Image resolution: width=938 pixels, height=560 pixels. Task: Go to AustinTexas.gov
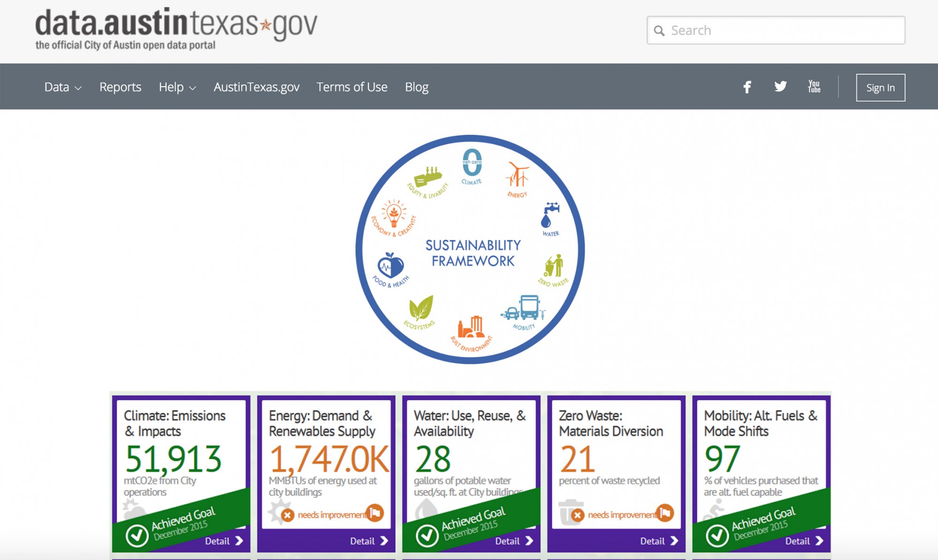pyautogui.click(x=257, y=87)
